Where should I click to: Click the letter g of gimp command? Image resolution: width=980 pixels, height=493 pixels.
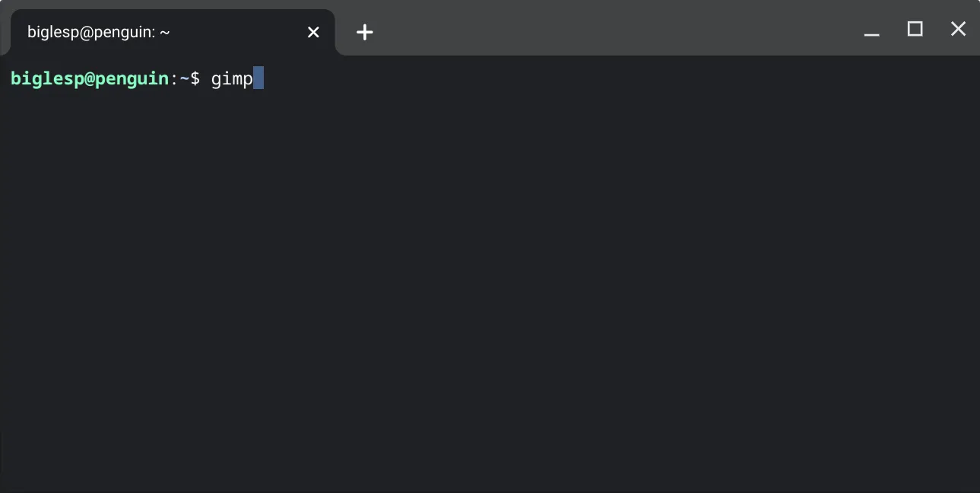tap(216, 79)
